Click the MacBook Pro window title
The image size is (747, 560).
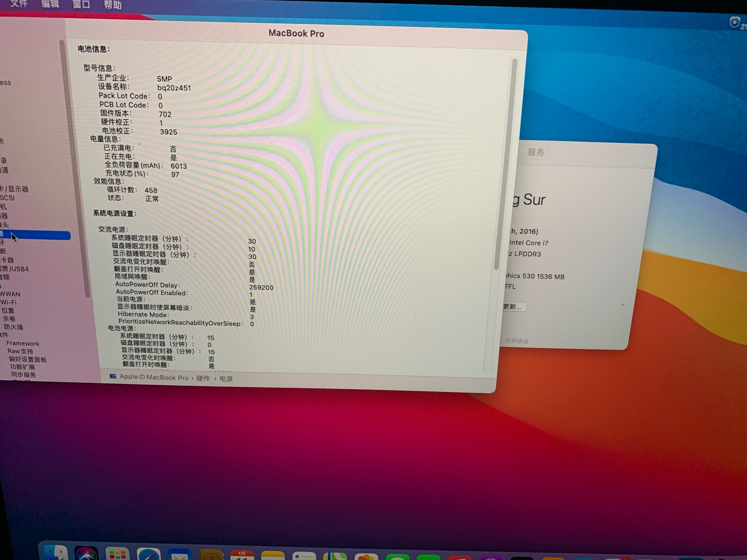tap(296, 33)
